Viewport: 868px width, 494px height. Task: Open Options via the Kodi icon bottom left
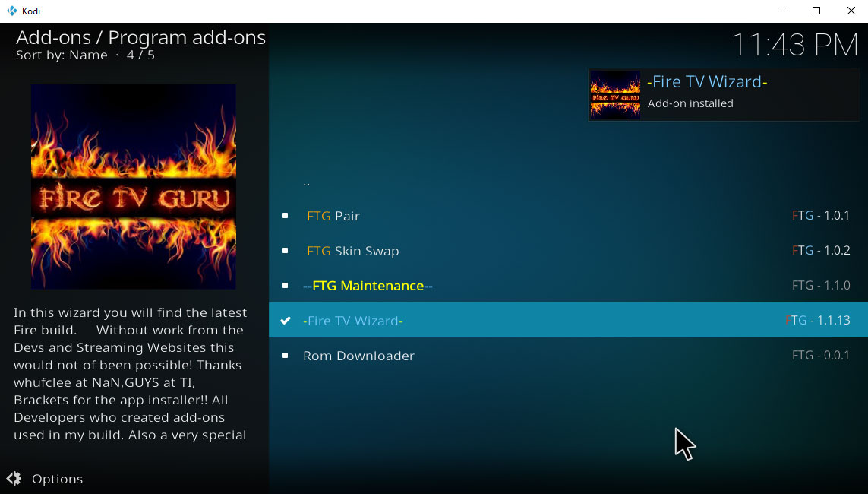click(16, 479)
